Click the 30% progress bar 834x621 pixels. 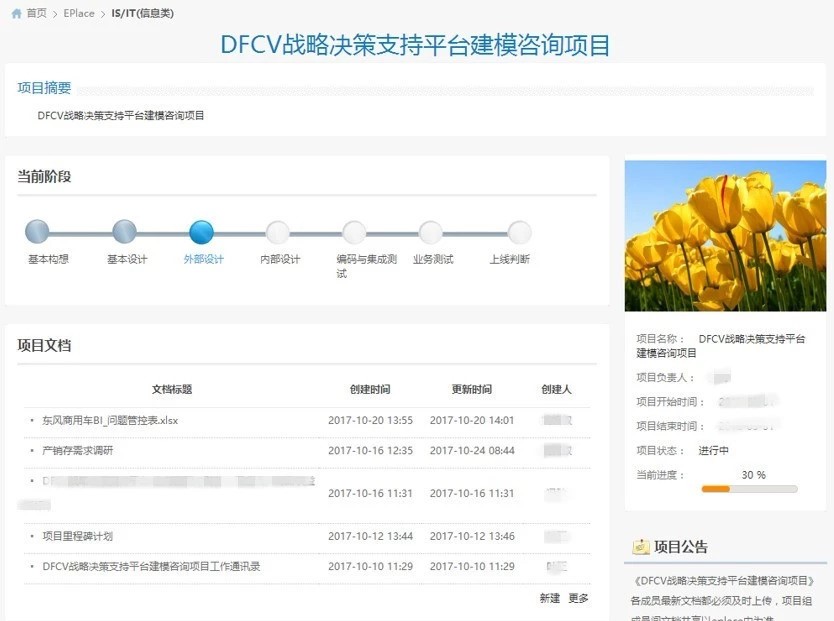click(x=749, y=489)
